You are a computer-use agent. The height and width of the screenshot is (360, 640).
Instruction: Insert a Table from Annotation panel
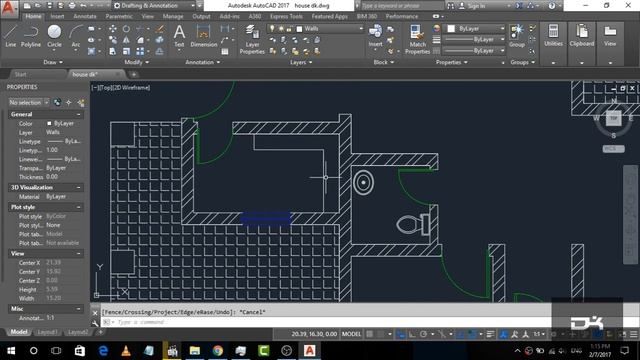pyautogui.click(x=225, y=51)
